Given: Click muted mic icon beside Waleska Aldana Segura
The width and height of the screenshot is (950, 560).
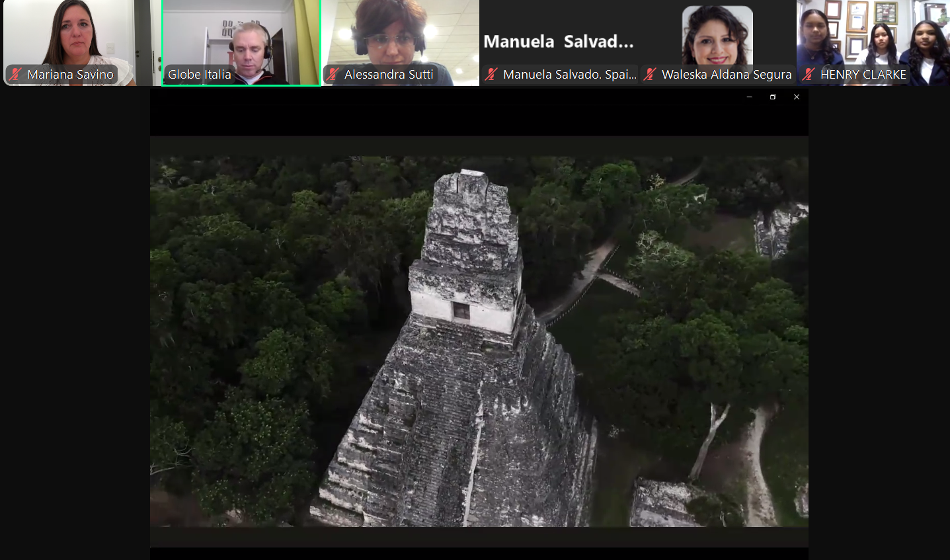Looking at the screenshot, I should click(651, 75).
